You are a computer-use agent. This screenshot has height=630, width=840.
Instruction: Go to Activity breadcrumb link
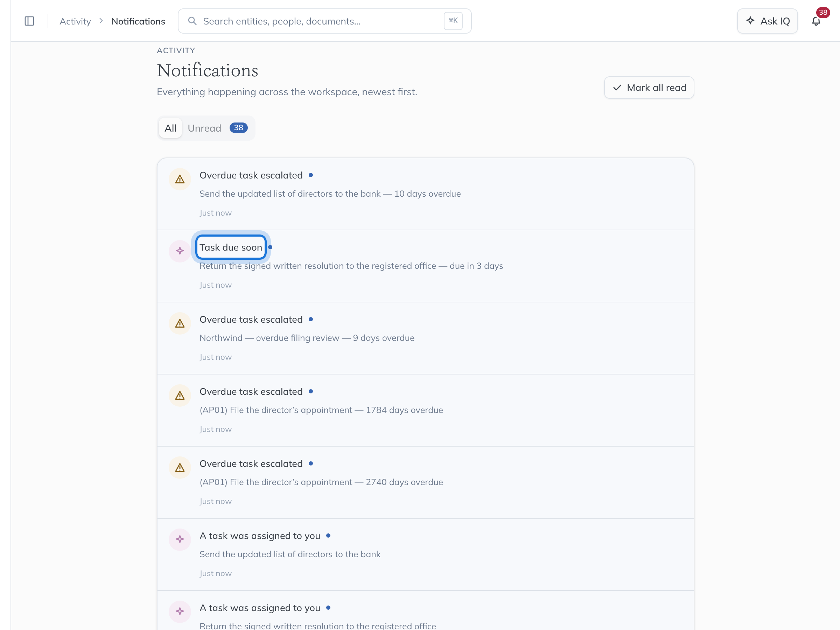(x=75, y=21)
